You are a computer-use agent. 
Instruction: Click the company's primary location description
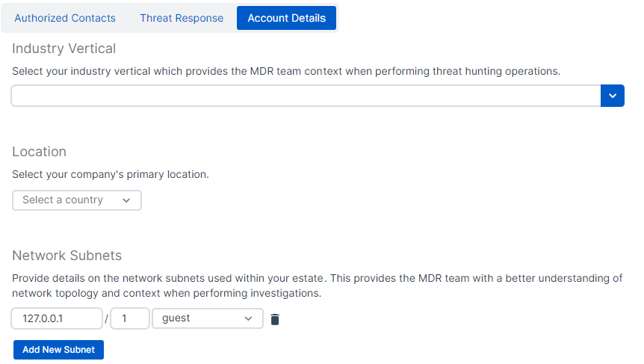point(111,175)
